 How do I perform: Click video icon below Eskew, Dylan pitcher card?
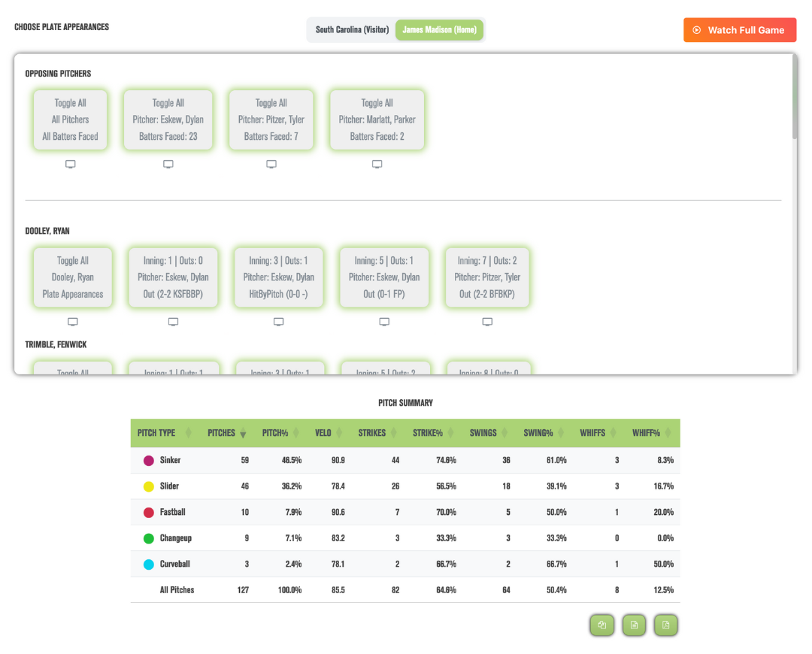[168, 164]
